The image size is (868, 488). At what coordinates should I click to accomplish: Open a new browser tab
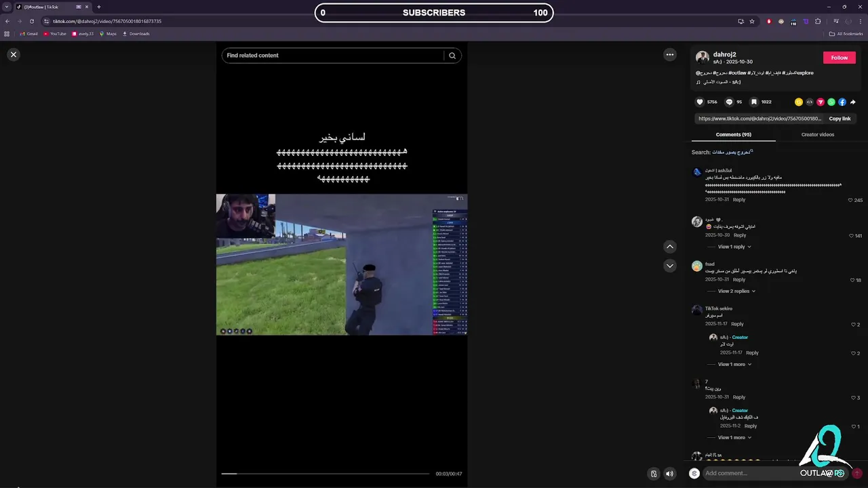99,7
